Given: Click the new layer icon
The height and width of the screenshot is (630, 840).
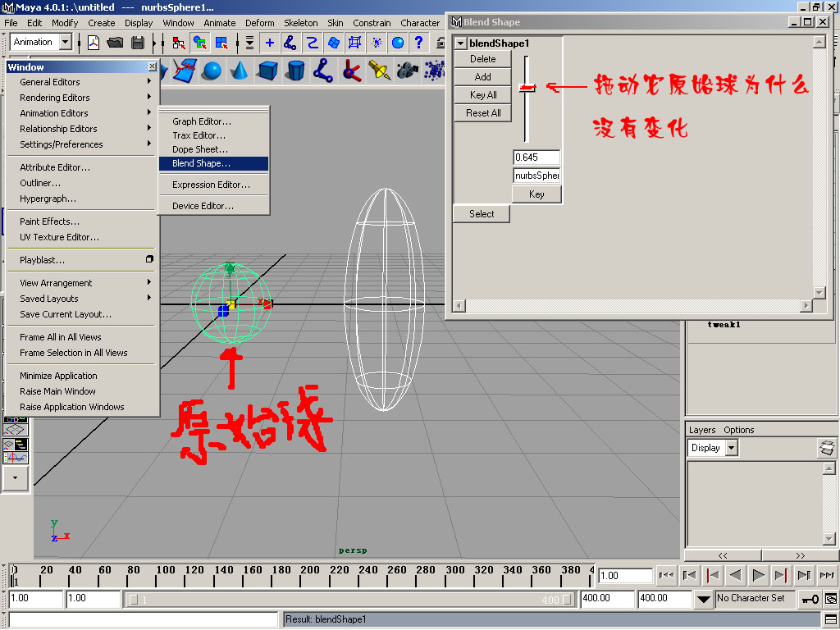Looking at the screenshot, I should [x=827, y=448].
